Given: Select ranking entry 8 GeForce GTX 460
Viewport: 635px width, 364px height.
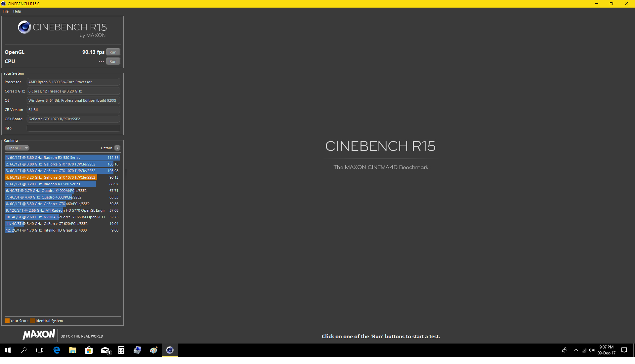Looking at the screenshot, I should (x=62, y=204).
